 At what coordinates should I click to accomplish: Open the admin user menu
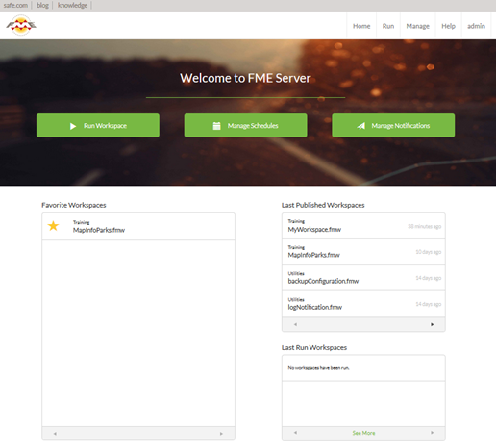coord(476,26)
